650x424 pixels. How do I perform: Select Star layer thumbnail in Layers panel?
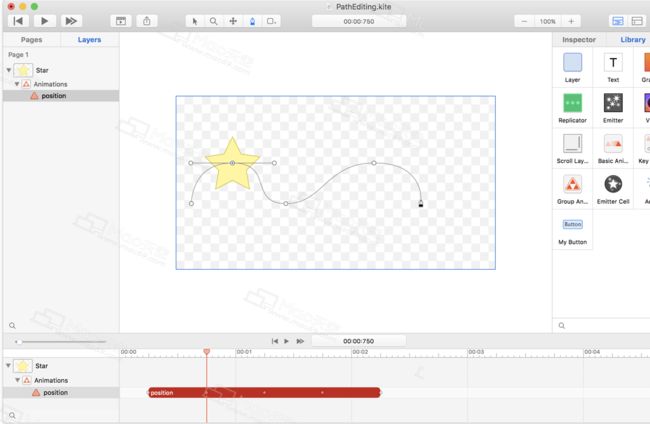click(x=23, y=70)
